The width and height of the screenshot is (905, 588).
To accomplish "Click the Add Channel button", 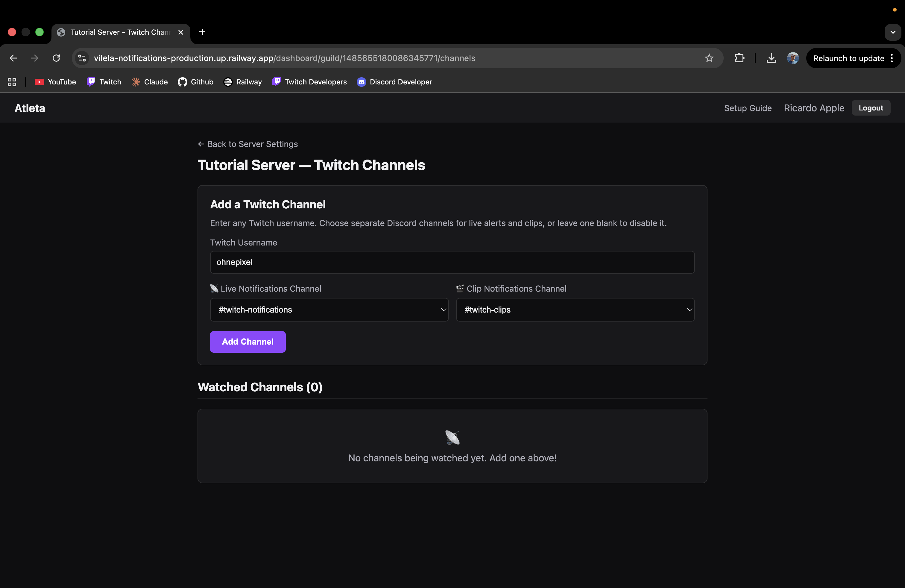I will click(x=247, y=342).
